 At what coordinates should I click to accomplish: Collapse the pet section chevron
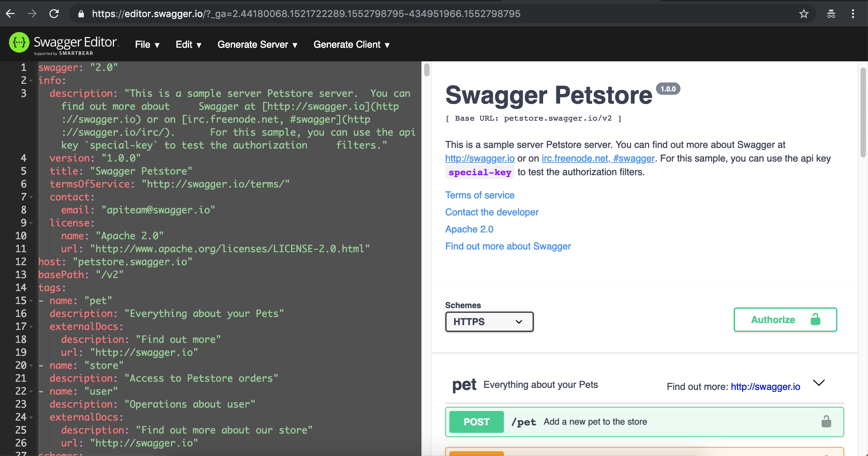(x=819, y=383)
